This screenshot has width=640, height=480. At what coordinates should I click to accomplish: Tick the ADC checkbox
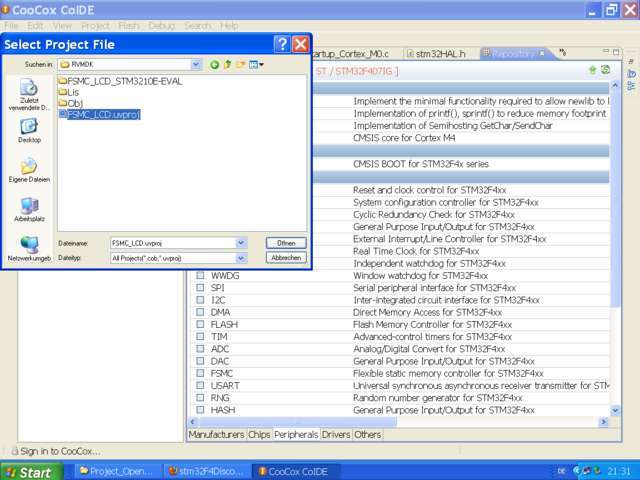(x=200, y=349)
